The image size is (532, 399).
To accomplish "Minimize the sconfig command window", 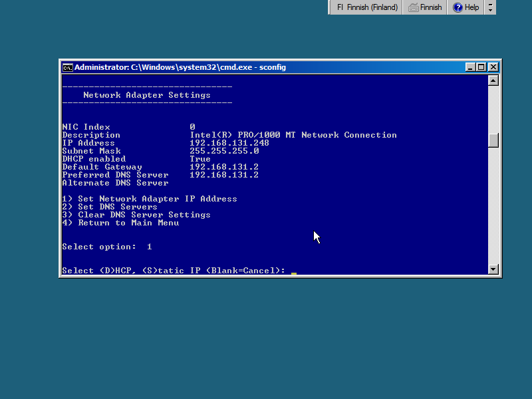I will tap(470, 67).
